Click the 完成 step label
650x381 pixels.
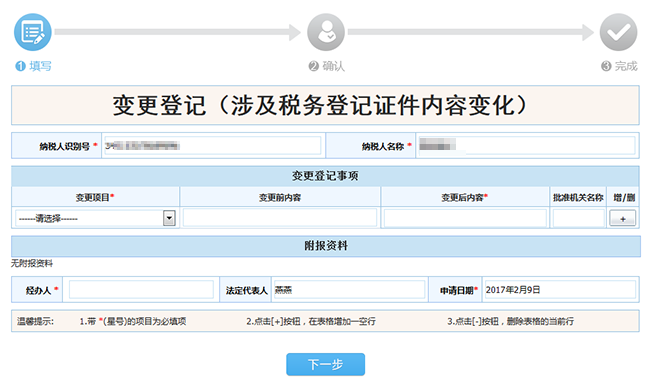tap(619, 66)
